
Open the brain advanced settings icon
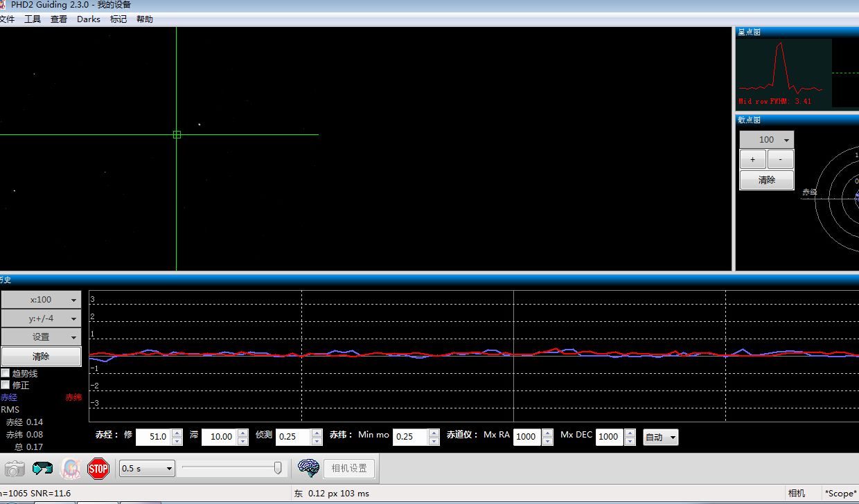308,468
